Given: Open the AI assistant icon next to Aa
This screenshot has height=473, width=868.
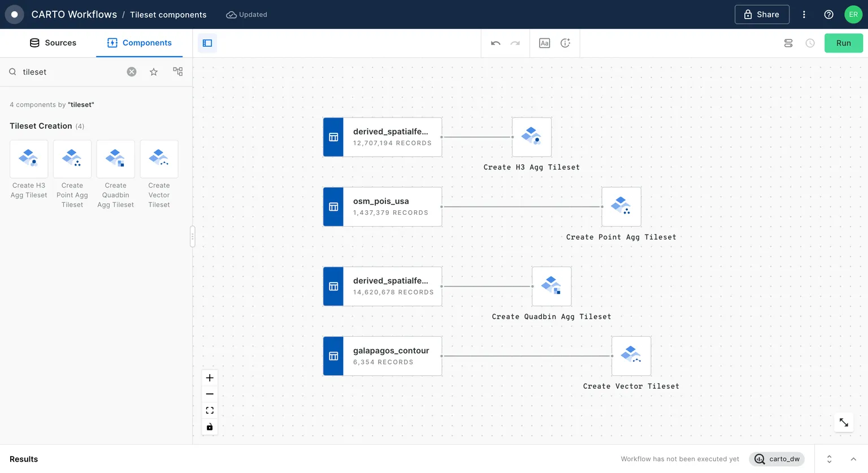Looking at the screenshot, I should (566, 42).
